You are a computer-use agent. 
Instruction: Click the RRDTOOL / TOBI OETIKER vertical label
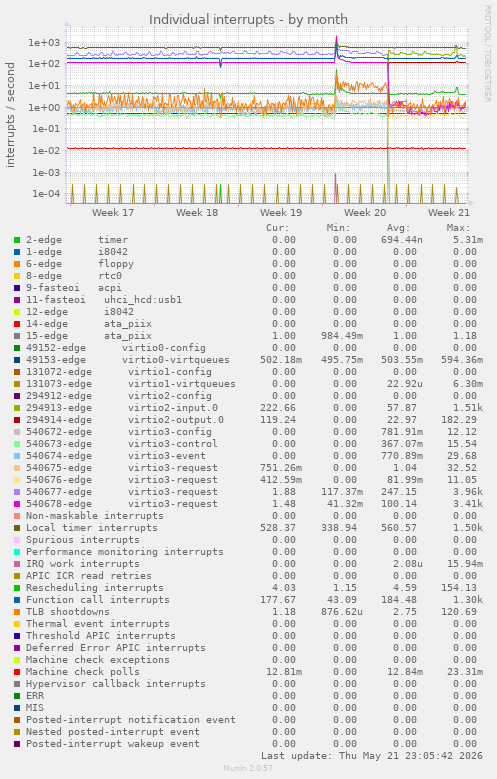488,54
